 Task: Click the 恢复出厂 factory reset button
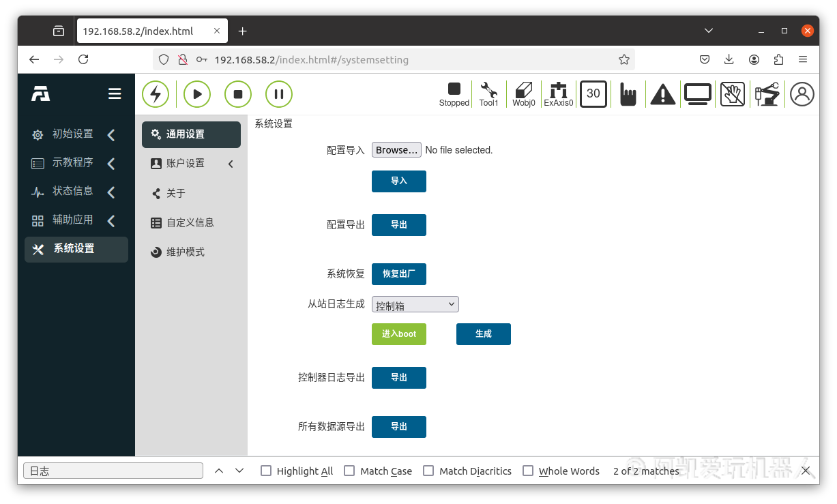pyautogui.click(x=398, y=273)
